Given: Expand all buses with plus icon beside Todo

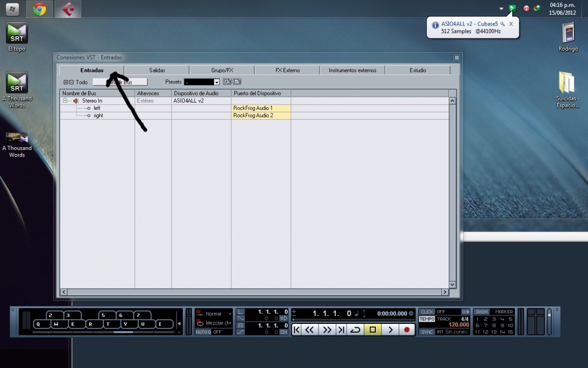Looking at the screenshot, I should (66, 82).
